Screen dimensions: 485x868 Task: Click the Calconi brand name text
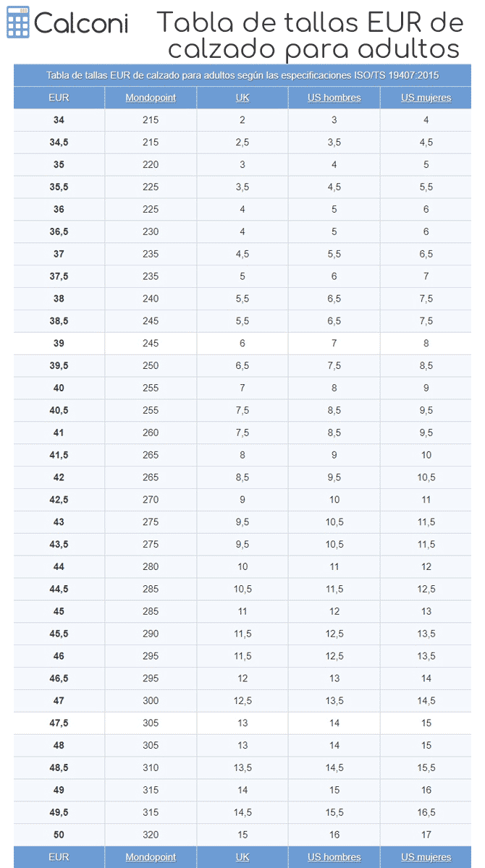[81, 24]
